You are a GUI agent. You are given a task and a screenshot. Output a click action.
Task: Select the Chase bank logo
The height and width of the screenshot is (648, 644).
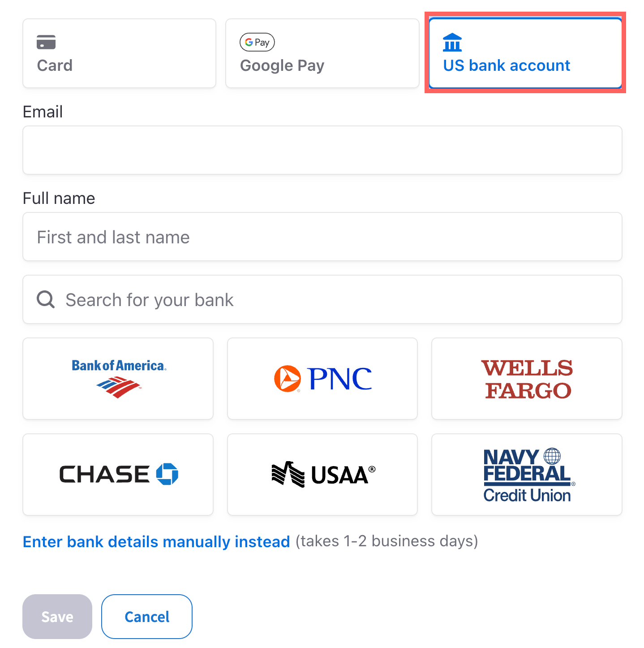(x=118, y=475)
